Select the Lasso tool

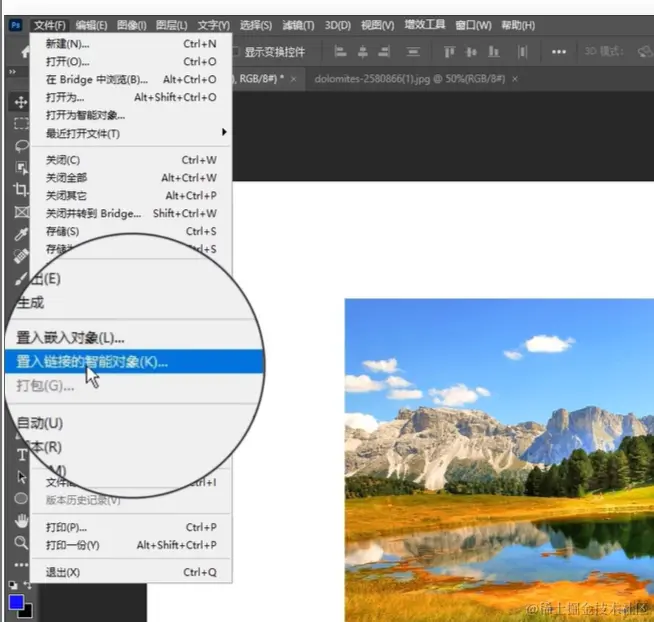[21, 146]
